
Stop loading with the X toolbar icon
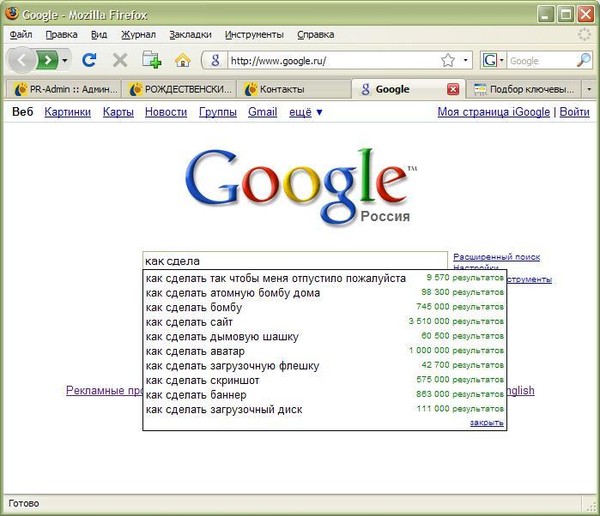pos(120,60)
